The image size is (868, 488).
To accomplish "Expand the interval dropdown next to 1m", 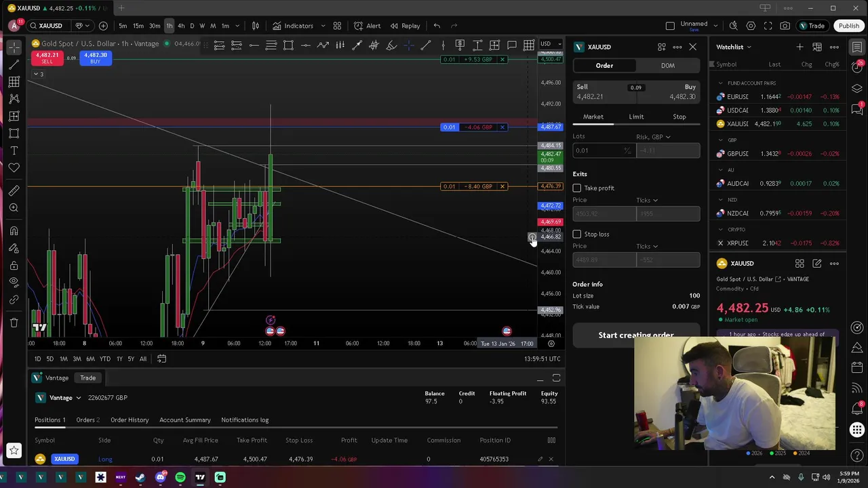I will (x=238, y=26).
